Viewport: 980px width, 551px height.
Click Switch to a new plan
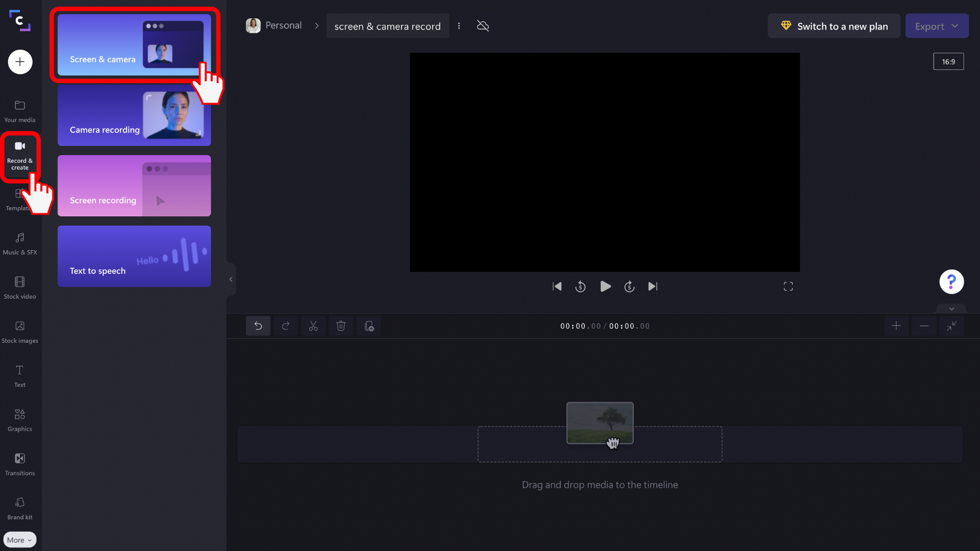(834, 26)
